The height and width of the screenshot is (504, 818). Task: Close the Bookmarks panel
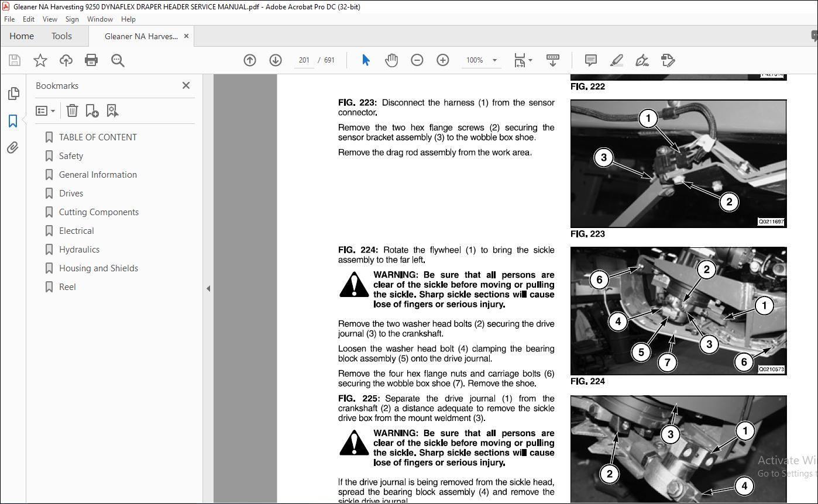[x=186, y=85]
